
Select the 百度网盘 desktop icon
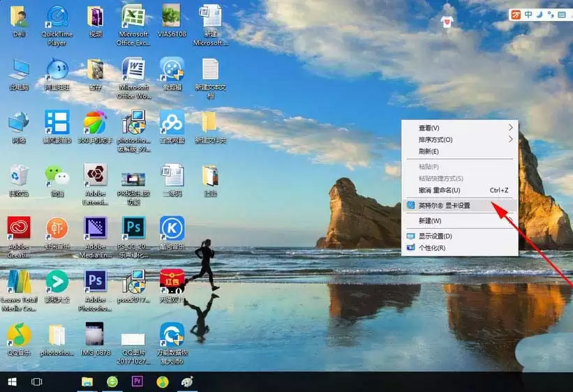(x=172, y=127)
